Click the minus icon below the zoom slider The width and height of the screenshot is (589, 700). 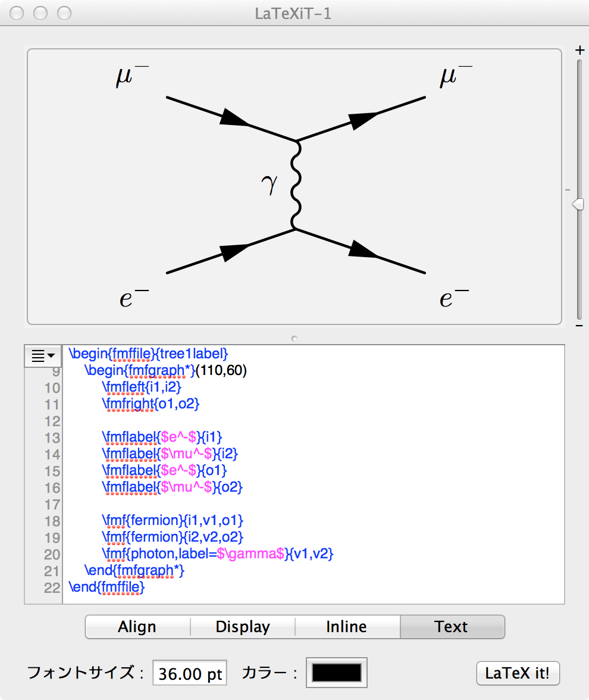(579, 326)
